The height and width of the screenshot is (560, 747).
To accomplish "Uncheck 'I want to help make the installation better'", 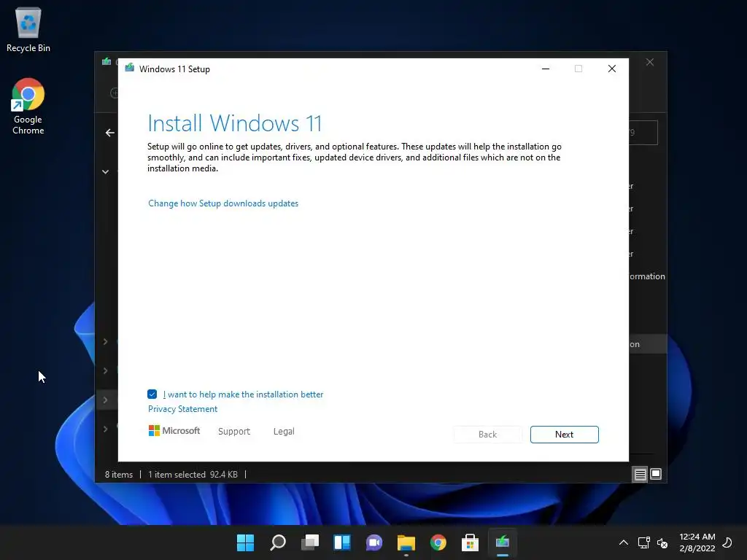I will [x=152, y=394].
